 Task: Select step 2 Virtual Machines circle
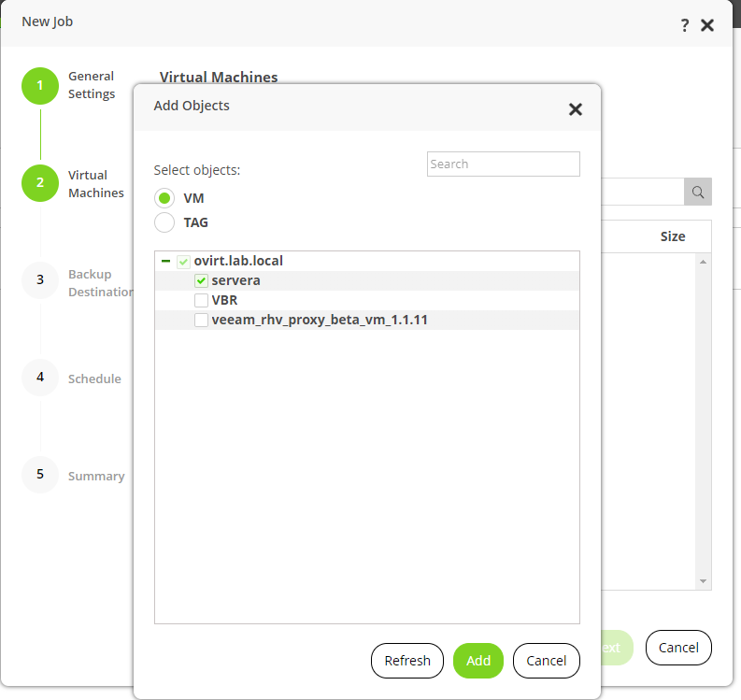pyautogui.click(x=40, y=183)
